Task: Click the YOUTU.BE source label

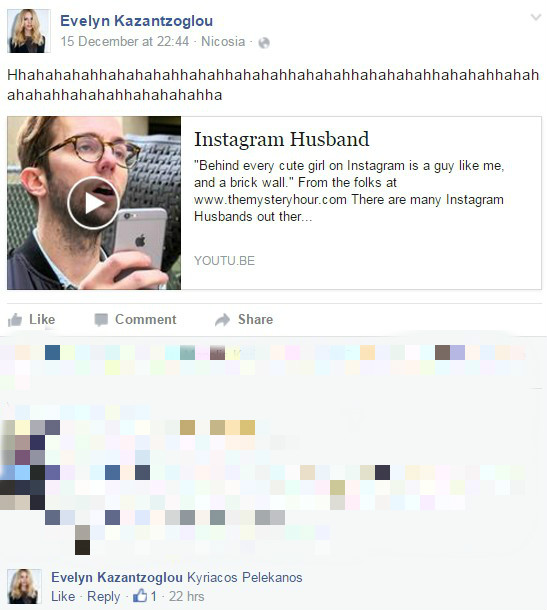Action: pyautogui.click(x=224, y=261)
